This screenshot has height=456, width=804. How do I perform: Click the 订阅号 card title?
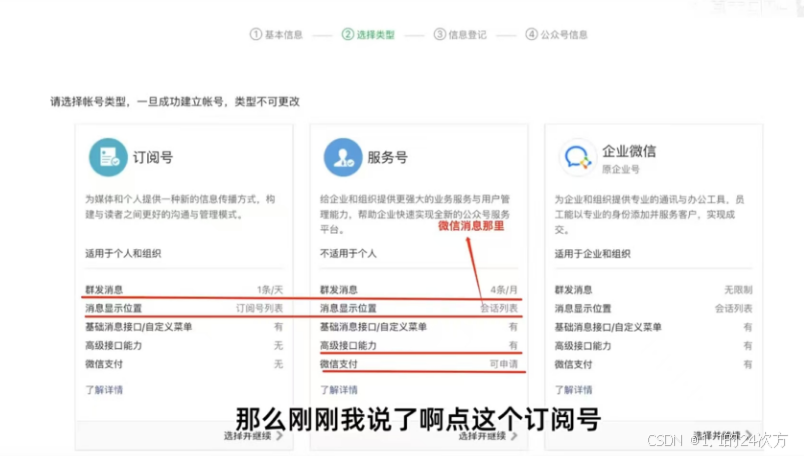153,157
